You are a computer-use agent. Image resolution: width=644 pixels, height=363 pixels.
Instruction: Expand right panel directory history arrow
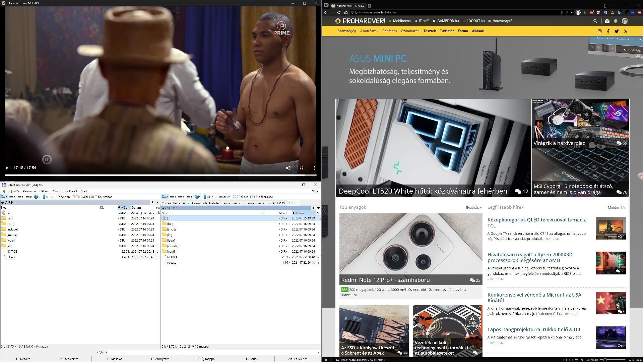click(x=319, y=208)
